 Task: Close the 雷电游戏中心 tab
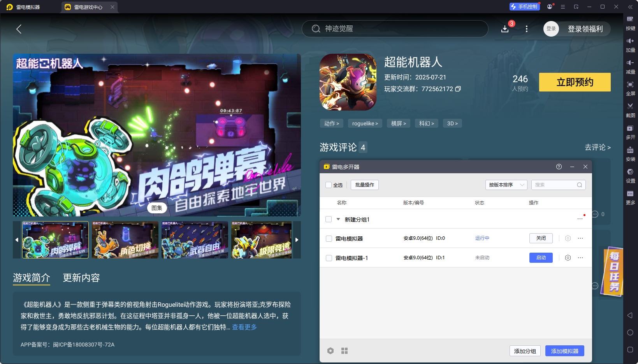point(112,7)
